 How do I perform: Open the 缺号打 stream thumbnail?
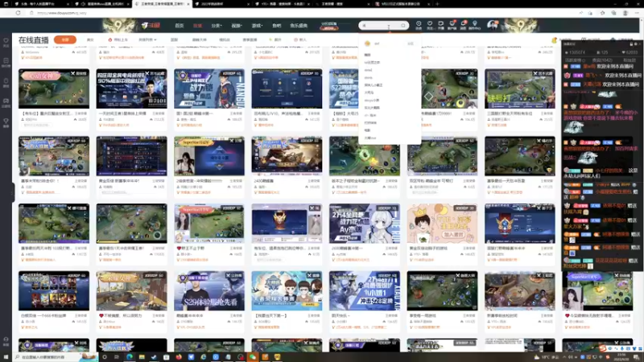(x=519, y=88)
